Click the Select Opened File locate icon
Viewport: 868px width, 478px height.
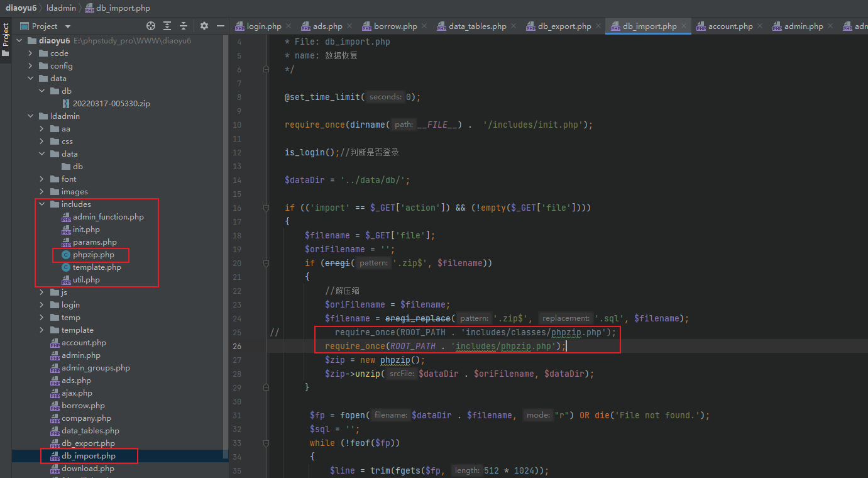[151, 26]
